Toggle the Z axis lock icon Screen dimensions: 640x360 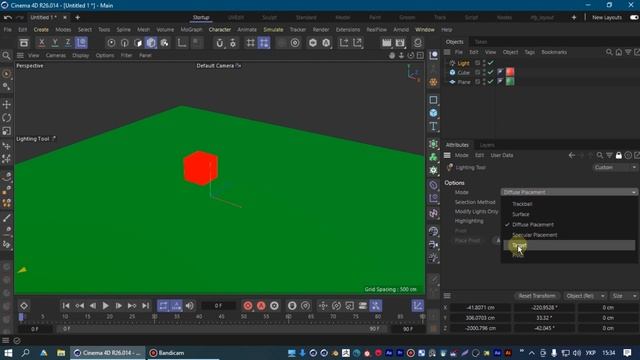68,42
